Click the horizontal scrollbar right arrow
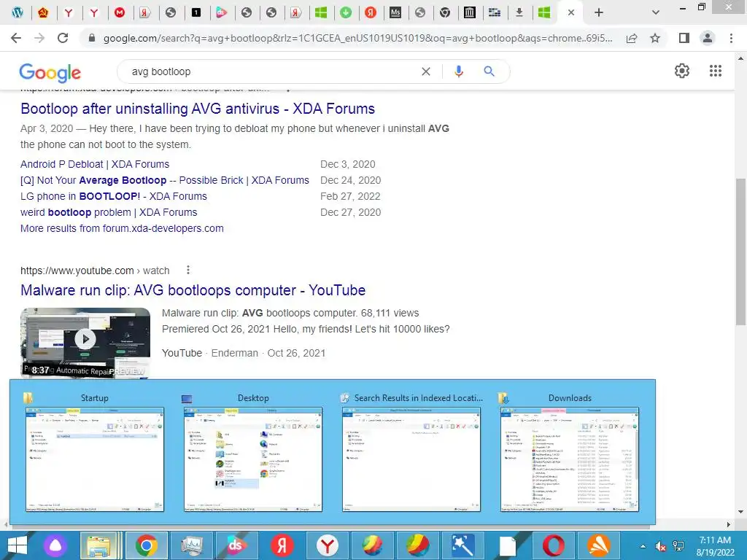Screen dimensions: 747x560 pyautogui.click(x=729, y=525)
